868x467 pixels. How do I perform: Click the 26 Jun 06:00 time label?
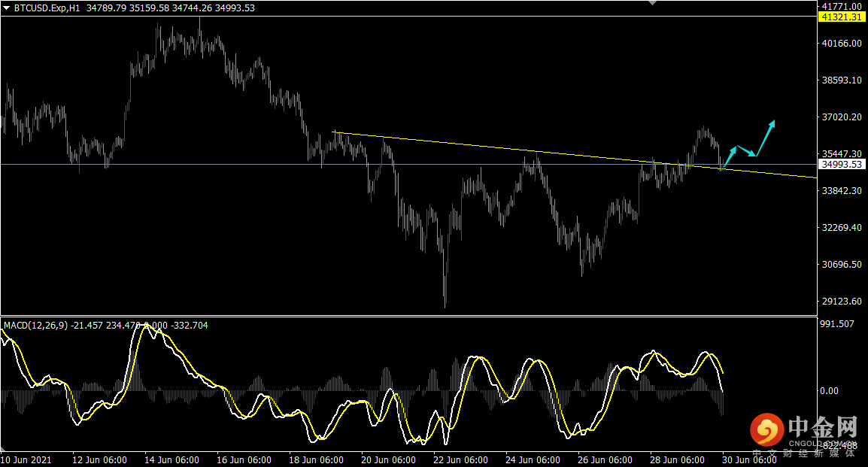coord(605,460)
